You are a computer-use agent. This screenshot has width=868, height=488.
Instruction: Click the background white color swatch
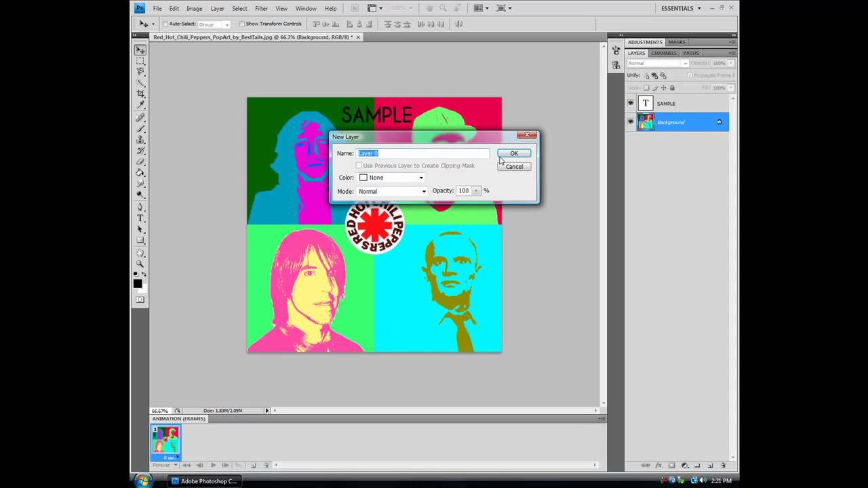tap(144, 289)
